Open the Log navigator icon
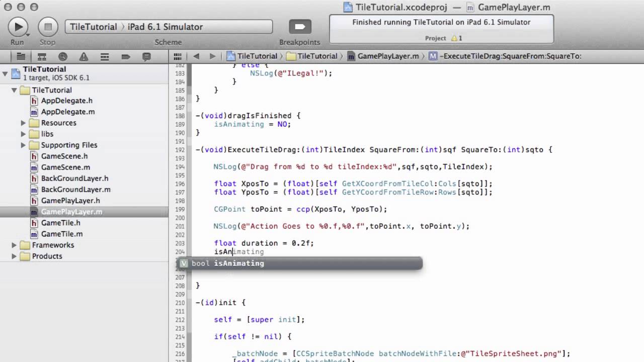 pyautogui.click(x=146, y=56)
